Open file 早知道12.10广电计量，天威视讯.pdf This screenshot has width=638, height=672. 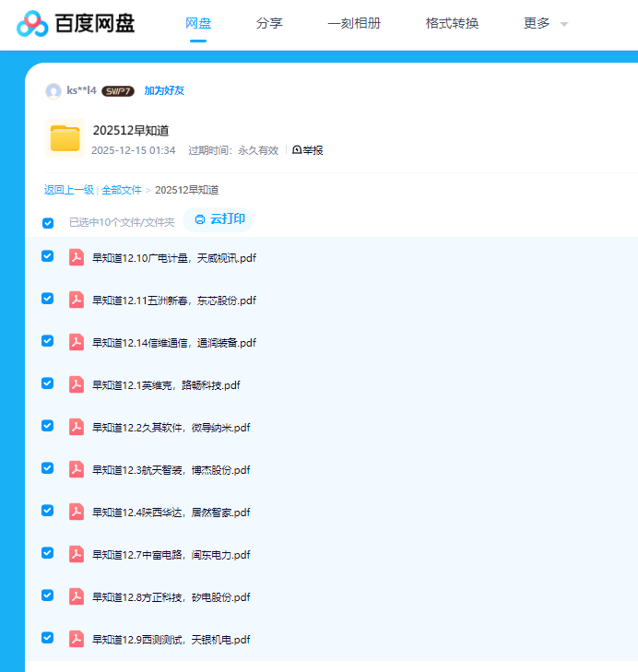point(174,258)
